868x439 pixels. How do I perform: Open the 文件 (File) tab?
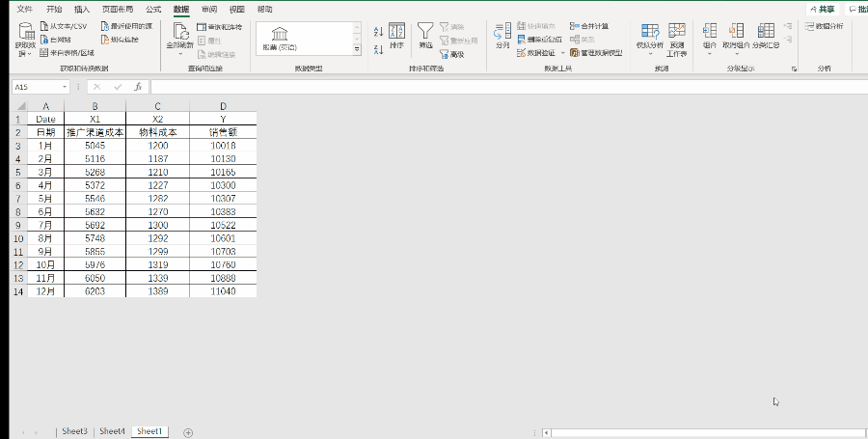click(25, 10)
